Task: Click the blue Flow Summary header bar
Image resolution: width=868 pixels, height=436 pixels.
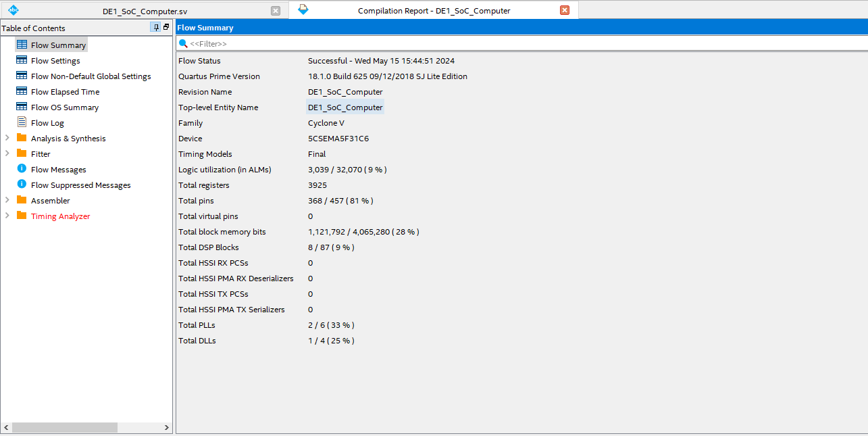Action: [521, 28]
